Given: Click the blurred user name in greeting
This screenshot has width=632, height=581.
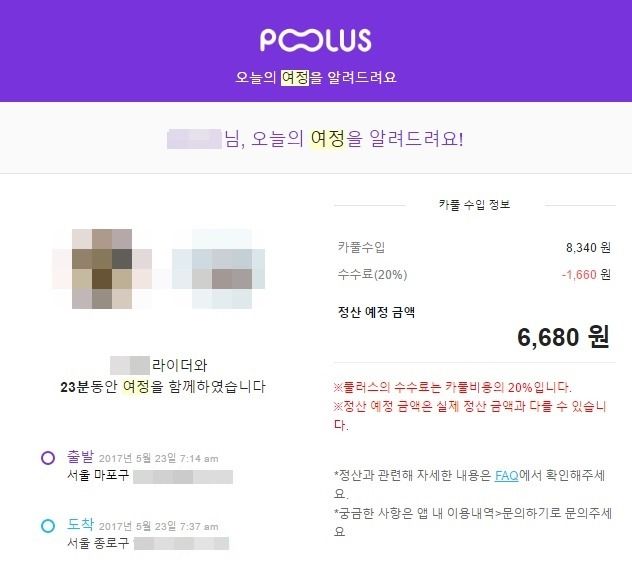Looking at the screenshot, I should click(x=194, y=139).
